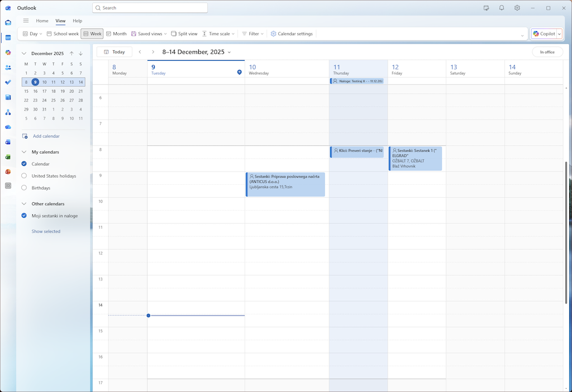Open Settings gear in title bar

click(517, 8)
